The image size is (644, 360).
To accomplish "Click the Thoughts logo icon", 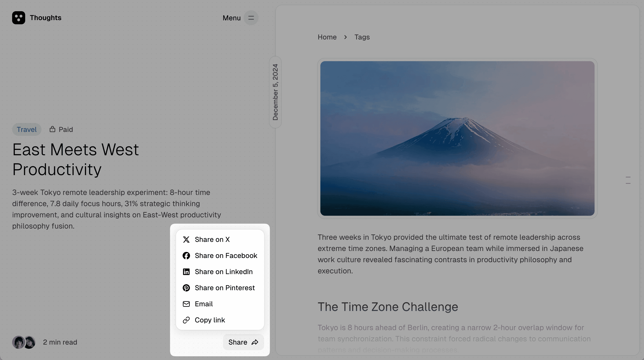I will pos(19,18).
